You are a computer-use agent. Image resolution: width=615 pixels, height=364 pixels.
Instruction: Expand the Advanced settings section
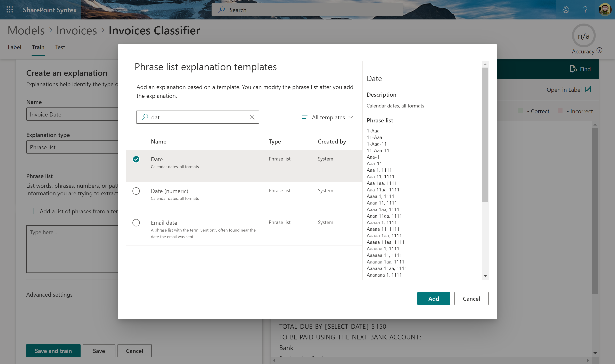[49, 295]
